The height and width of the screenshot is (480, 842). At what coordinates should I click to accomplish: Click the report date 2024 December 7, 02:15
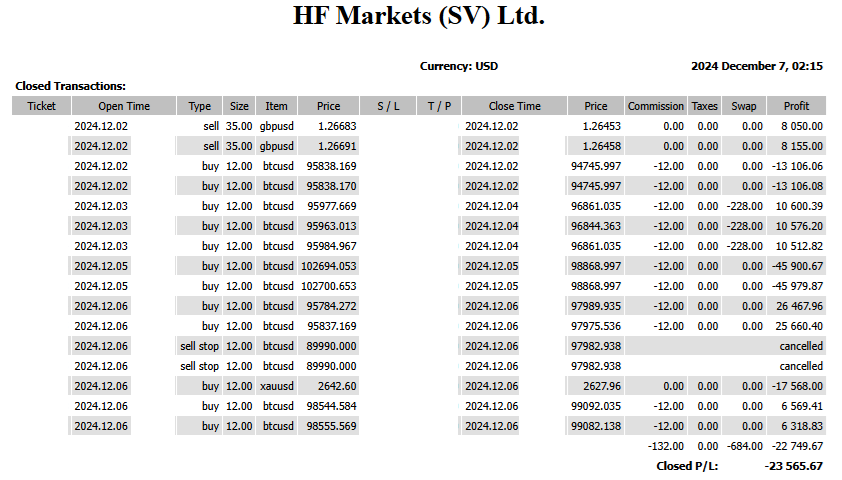[757, 66]
